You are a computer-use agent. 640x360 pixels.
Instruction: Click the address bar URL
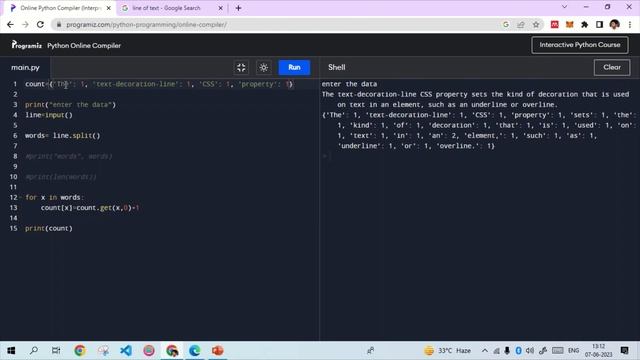[x=147, y=24]
